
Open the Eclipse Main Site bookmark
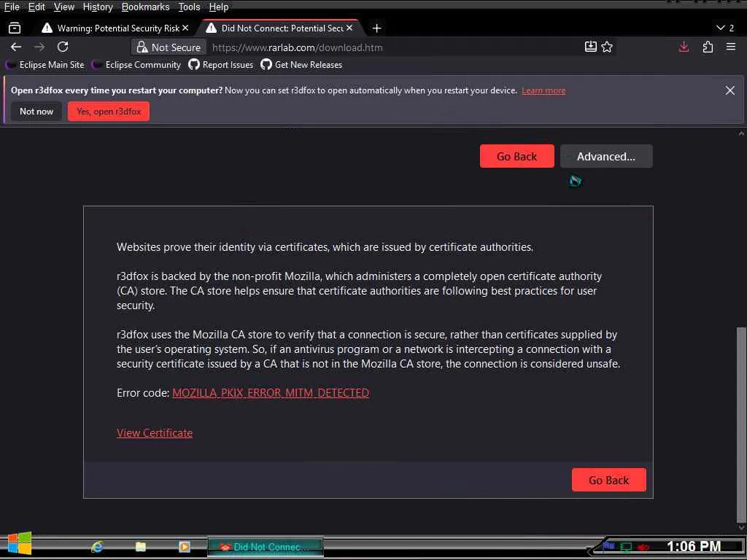click(45, 65)
